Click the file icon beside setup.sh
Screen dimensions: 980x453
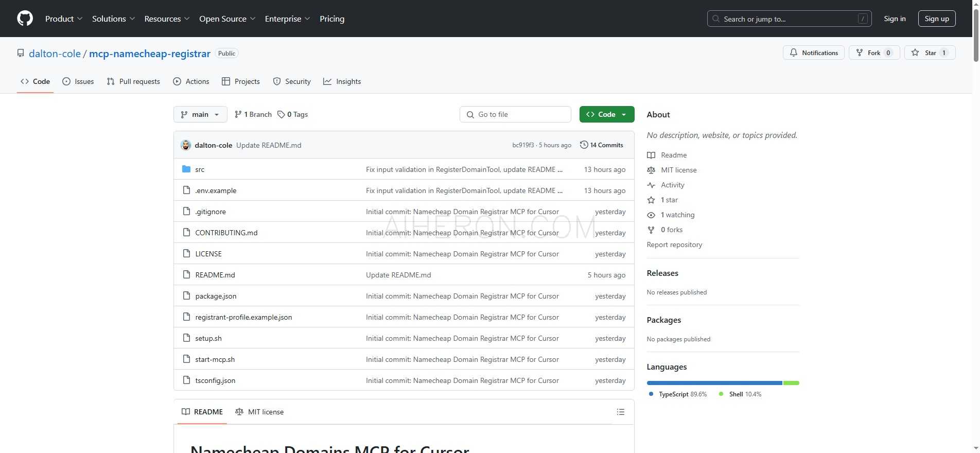pyautogui.click(x=187, y=338)
